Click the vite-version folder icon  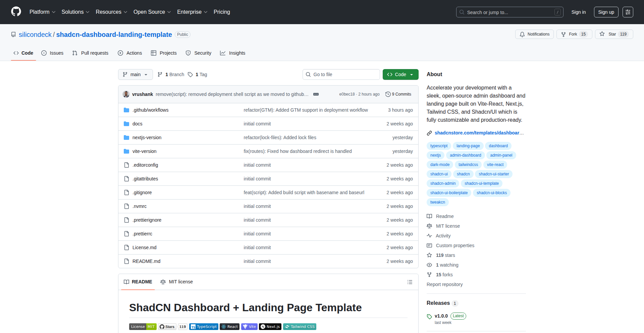point(126,151)
